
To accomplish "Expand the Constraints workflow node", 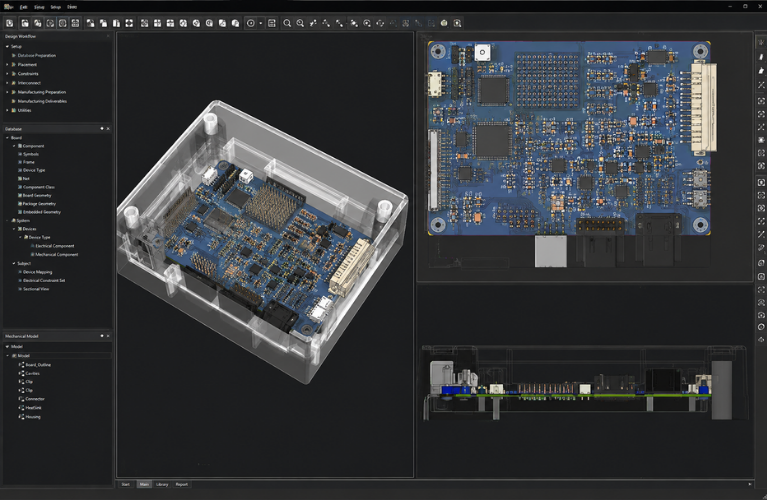I will click(7, 74).
